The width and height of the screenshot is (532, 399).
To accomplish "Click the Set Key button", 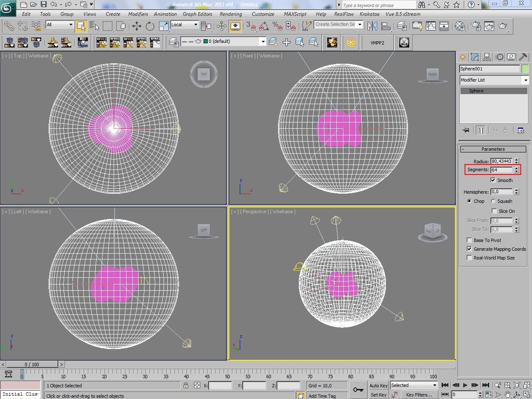I will (378, 395).
